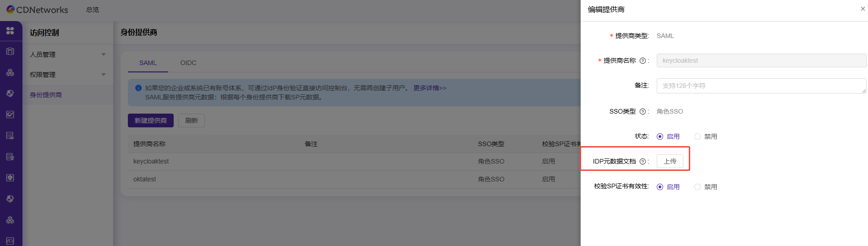
Task: Click the 提供商名称 column header
Action: coord(149,144)
